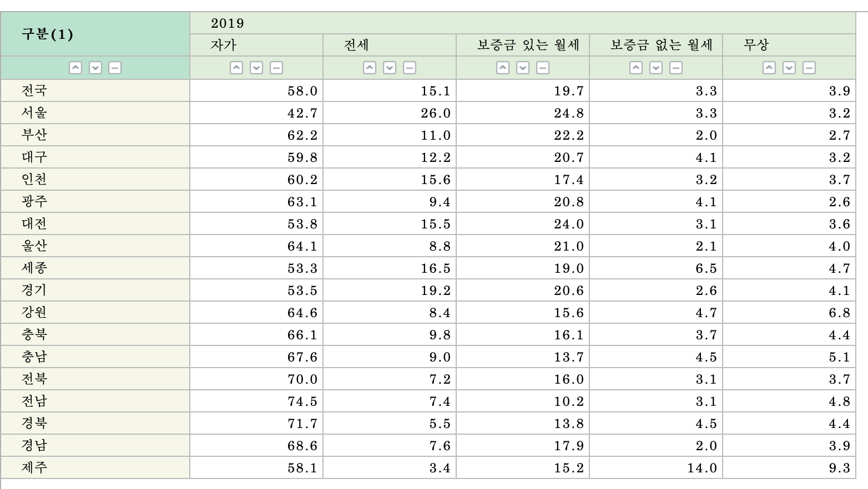Clear the 전세 column sort with minus icon
868x489 pixels.
click(409, 68)
